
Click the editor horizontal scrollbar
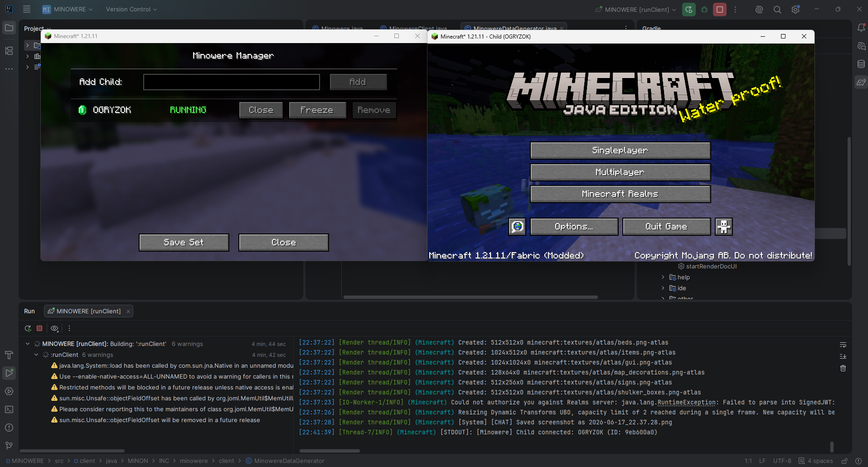click(x=470, y=297)
